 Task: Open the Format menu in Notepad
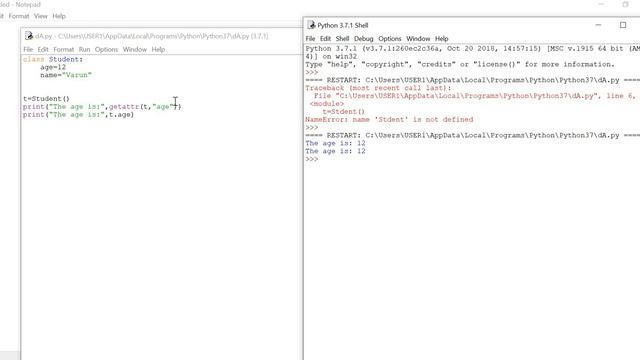[19, 16]
